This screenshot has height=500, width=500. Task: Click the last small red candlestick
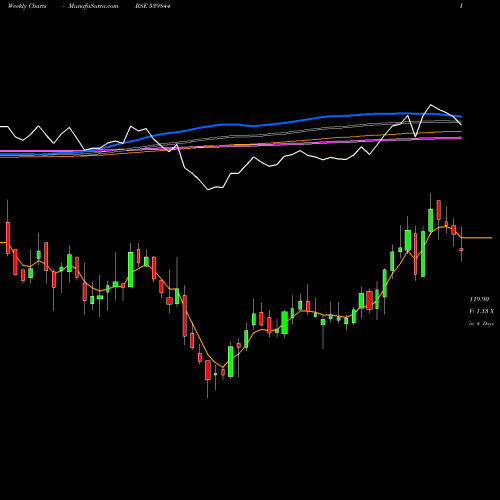pos(461,249)
